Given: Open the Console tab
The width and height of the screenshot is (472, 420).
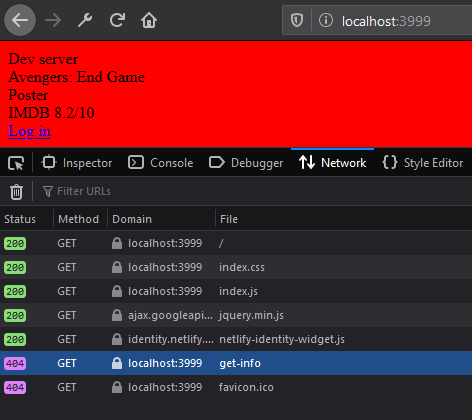Looking at the screenshot, I should [x=161, y=163].
